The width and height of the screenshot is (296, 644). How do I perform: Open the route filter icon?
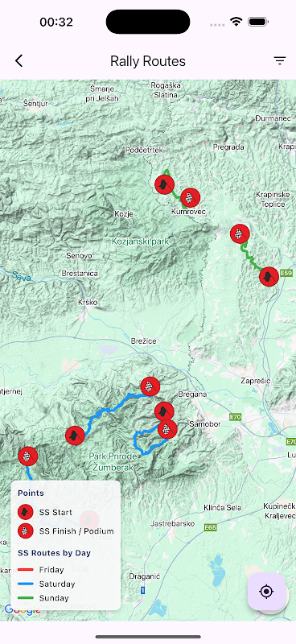tap(280, 61)
